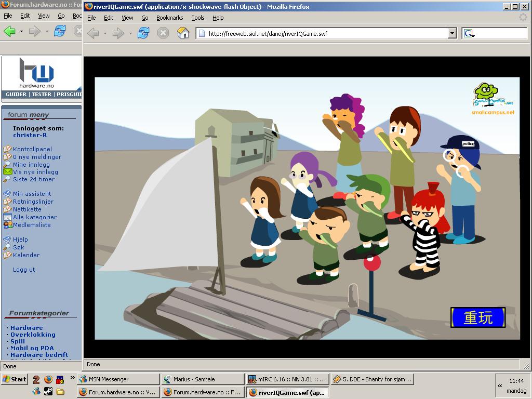Screen dimensions: 532x399
Task: Open the Overklokking forum category
Action: (x=33, y=335)
